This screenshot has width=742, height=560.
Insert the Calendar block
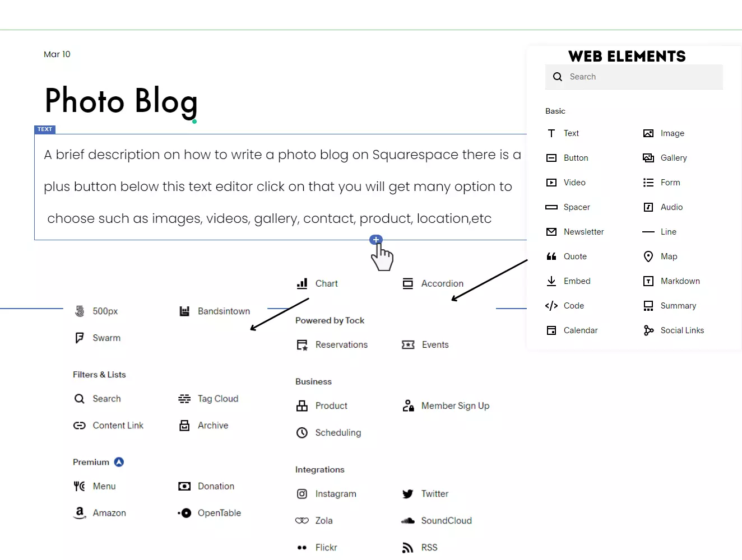tap(572, 330)
